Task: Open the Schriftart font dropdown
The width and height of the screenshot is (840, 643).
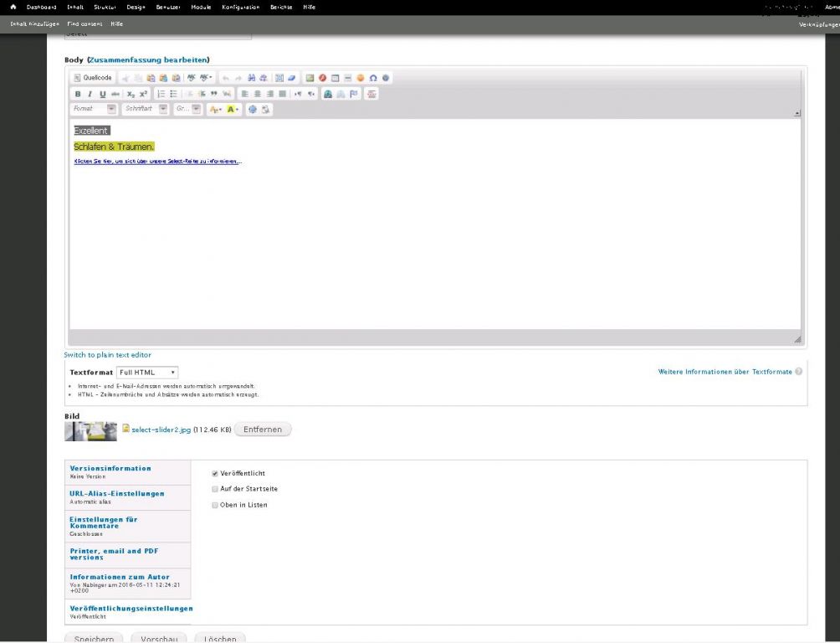Action: tap(146, 109)
